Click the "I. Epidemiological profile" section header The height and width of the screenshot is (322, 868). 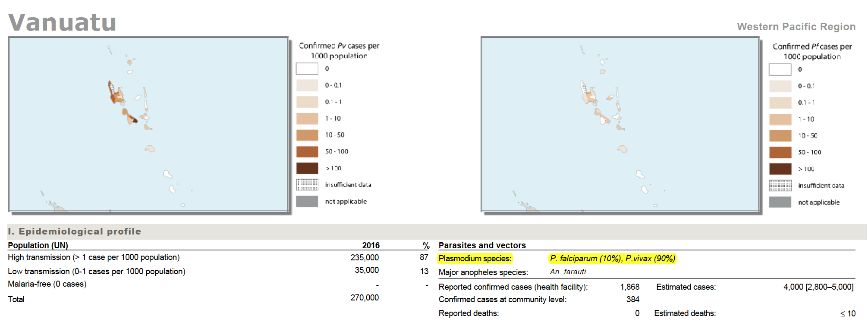click(x=75, y=231)
